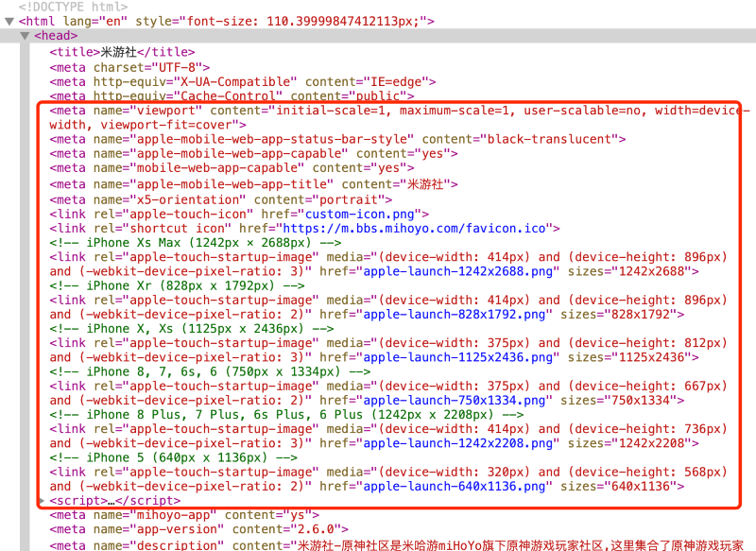756x551 pixels.
Task: Select the iPhone 8, 7, 6s comment
Action: click(210, 371)
